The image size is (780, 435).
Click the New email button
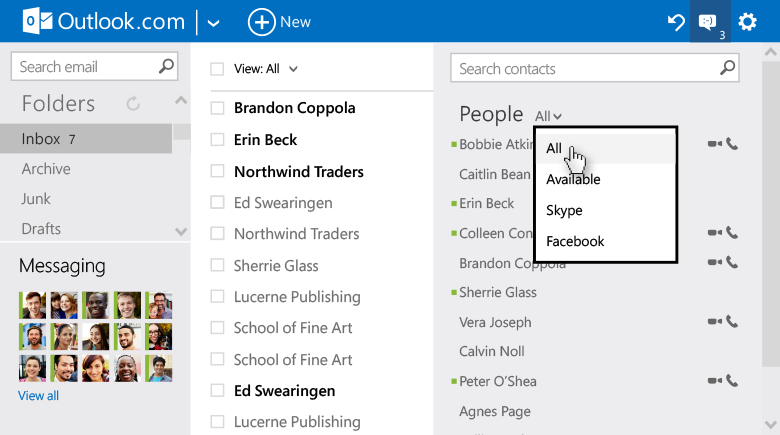coord(279,22)
